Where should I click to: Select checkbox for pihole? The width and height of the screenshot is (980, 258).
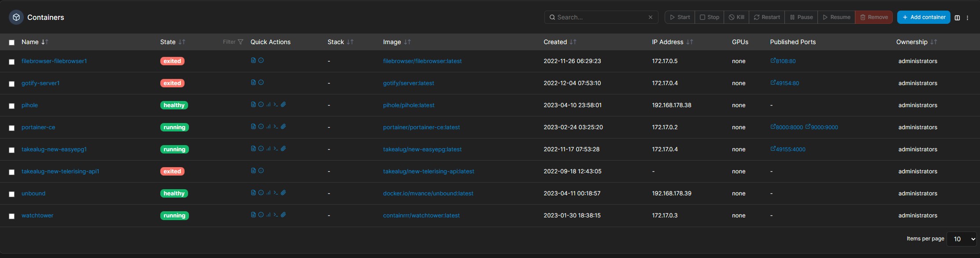12,106
